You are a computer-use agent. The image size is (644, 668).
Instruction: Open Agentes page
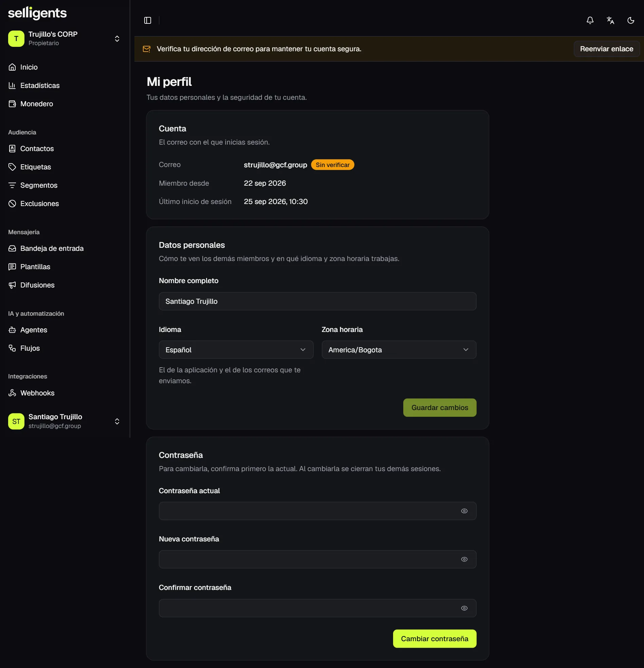click(65, 330)
